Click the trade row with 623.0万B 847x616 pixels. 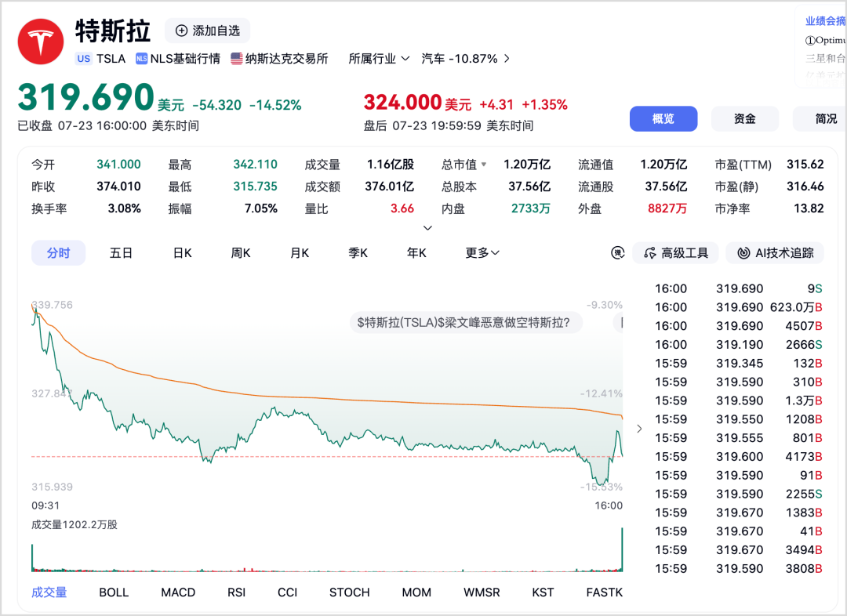(x=739, y=307)
